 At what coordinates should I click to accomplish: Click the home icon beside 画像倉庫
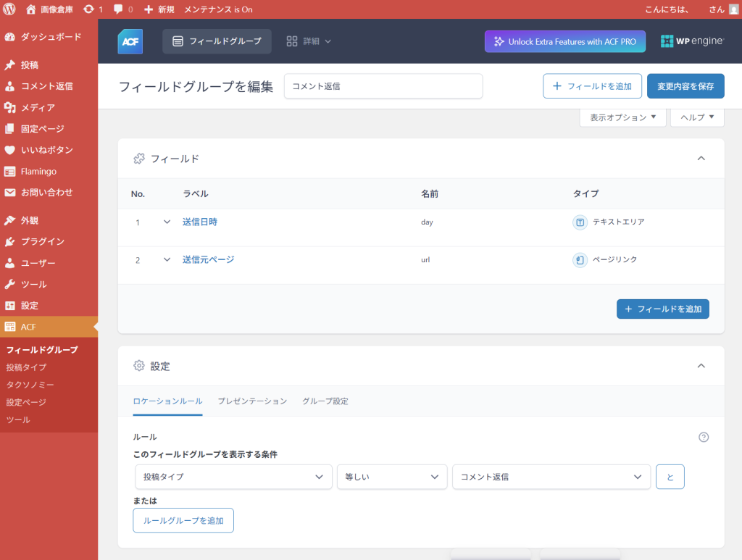click(x=31, y=9)
